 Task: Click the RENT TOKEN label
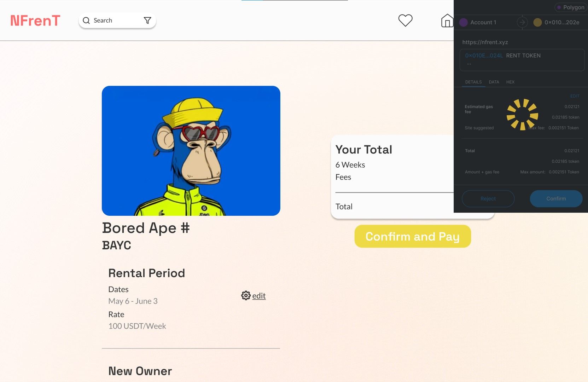pos(523,56)
